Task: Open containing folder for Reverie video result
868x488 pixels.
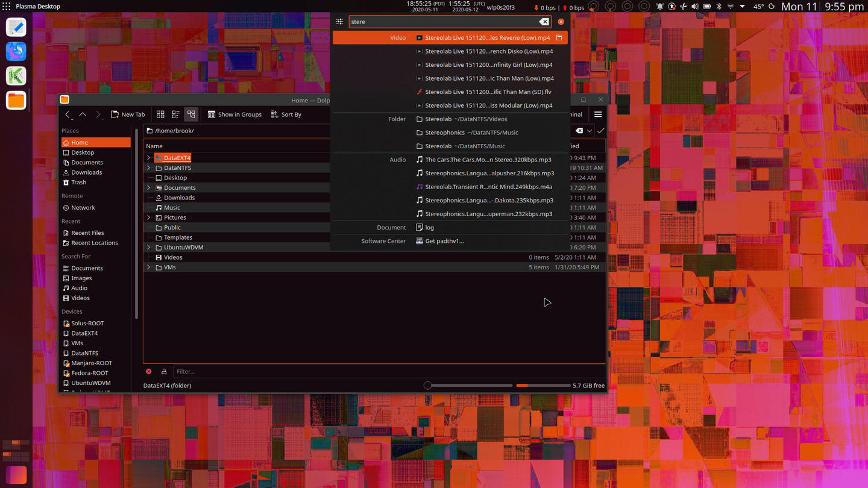Action: pyautogui.click(x=559, y=37)
